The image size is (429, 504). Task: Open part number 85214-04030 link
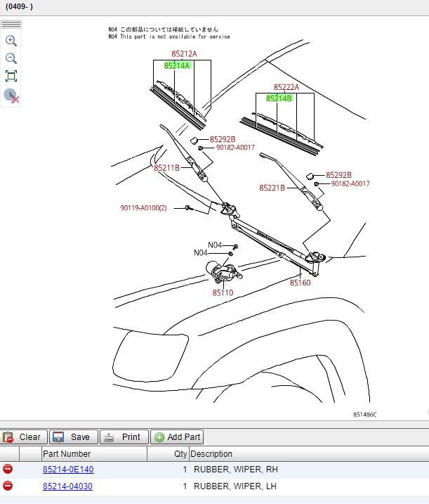tap(67, 486)
